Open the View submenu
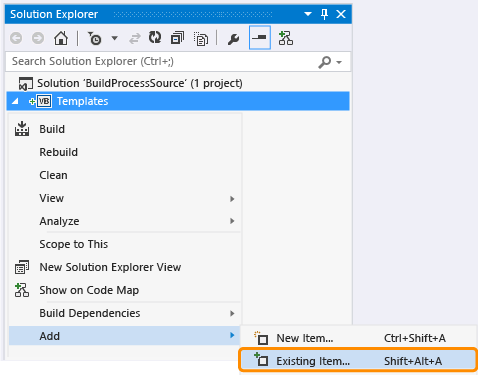478x375 pixels. click(125, 198)
